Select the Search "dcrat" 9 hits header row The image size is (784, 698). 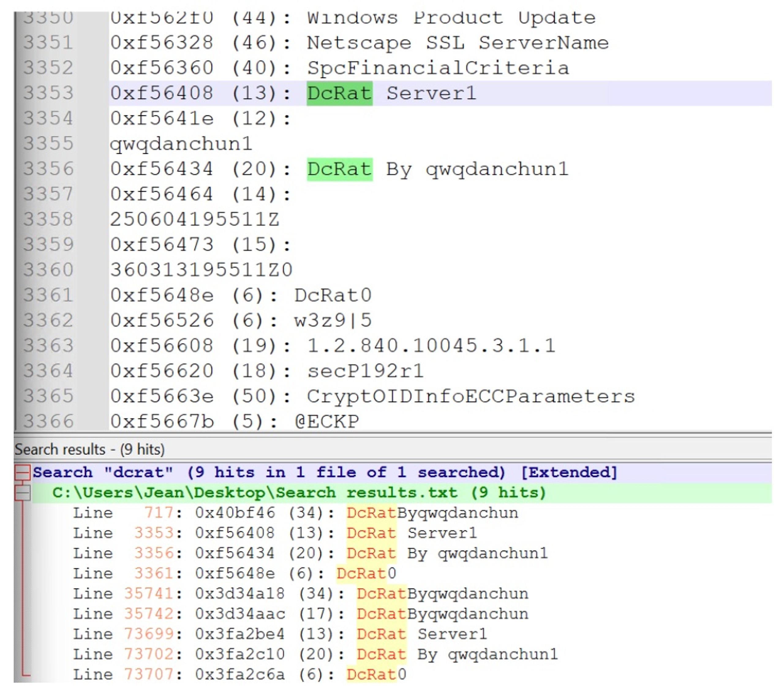coord(402,472)
